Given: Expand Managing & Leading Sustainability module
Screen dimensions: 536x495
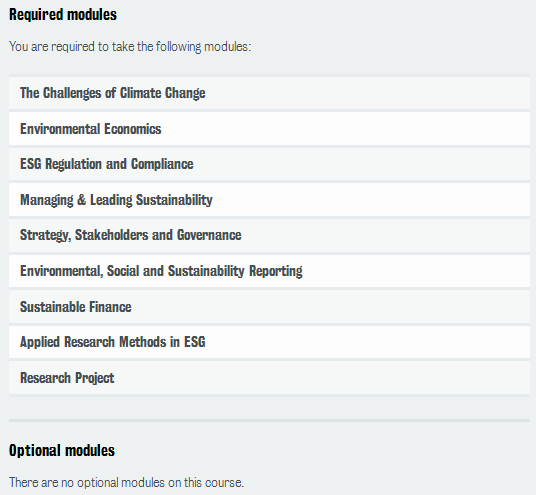Looking at the screenshot, I should point(269,200).
